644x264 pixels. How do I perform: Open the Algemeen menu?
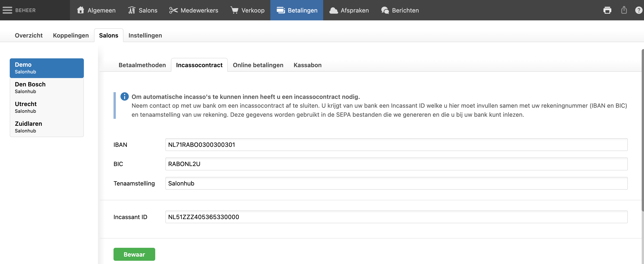point(96,10)
